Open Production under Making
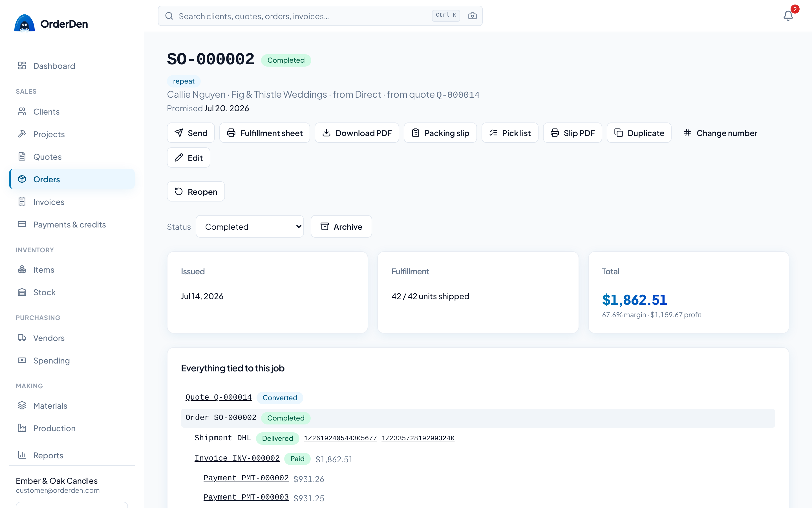The height and width of the screenshot is (508, 812). (72, 428)
